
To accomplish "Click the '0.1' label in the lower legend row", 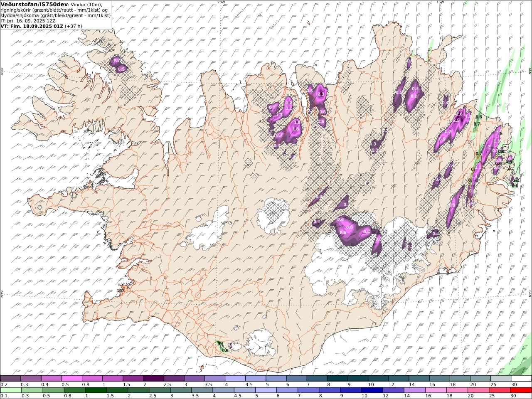I will click(3, 396).
